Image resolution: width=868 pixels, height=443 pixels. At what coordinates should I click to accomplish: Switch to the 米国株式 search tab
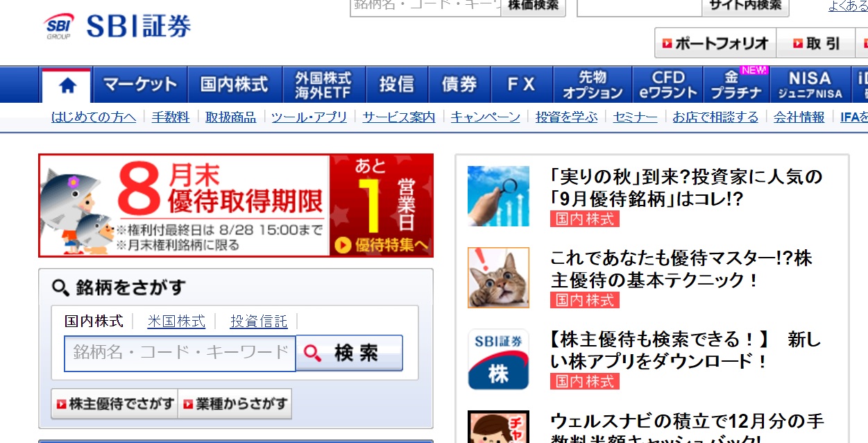click(x=176, y=321)
